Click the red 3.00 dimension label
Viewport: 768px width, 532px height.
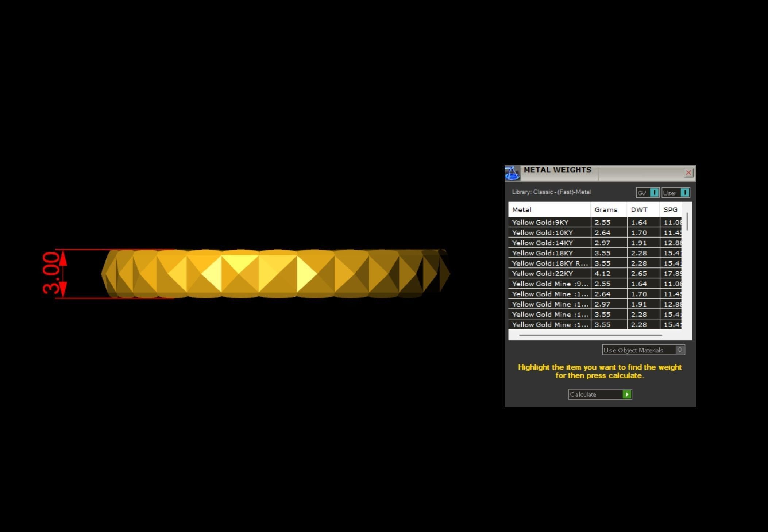click(x=51, y=274)
